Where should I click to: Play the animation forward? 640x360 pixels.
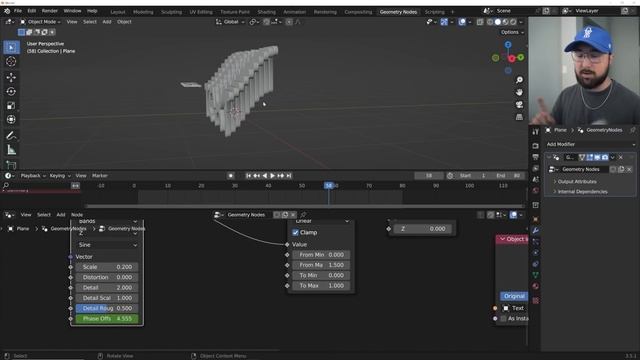(272, 176)
